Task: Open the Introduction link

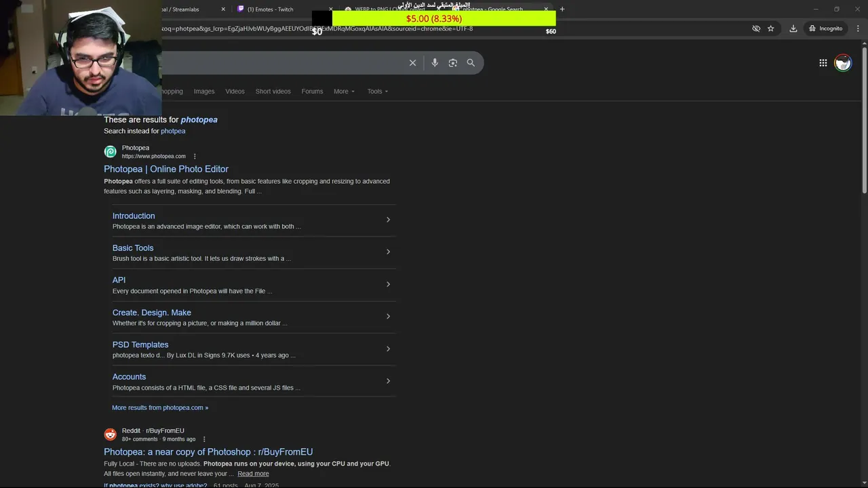Action: [x=134, y=216]
